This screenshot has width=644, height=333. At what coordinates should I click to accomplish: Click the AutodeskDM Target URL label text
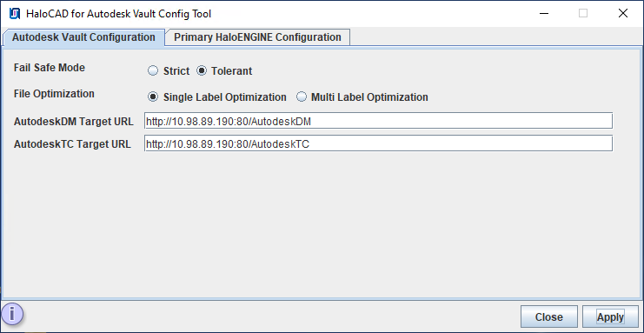click(74, 122)
